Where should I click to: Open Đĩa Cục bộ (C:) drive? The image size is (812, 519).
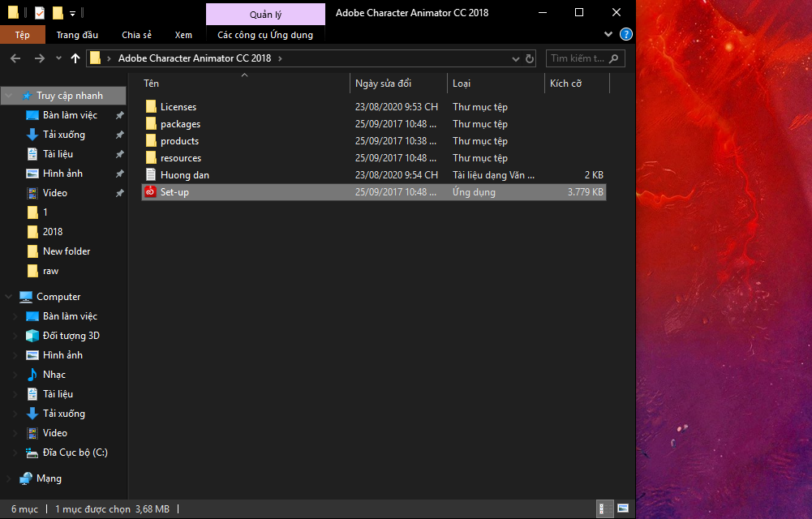[x=75, y=453]
